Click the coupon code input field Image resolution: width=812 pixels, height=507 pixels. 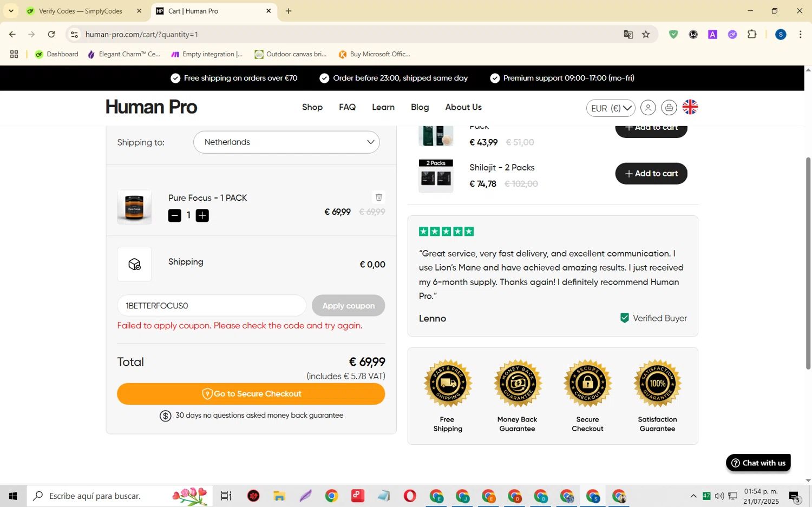(x=212, y=306)
